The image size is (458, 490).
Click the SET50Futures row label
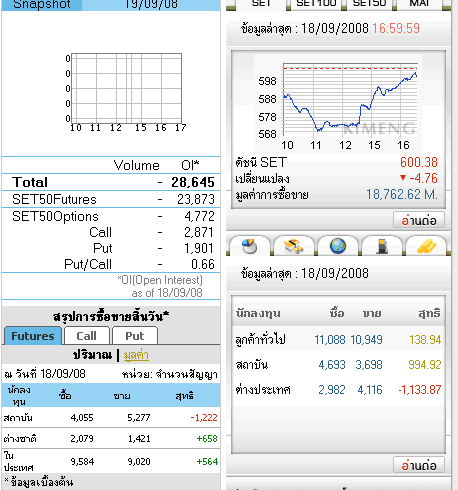click(54, 199)
